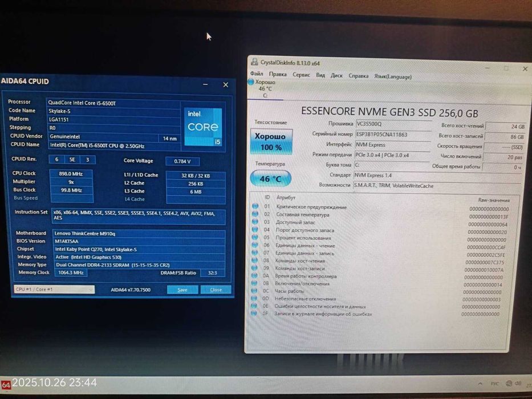Close the CrystalDiskInfo window
Viewport: 532px width, 399px height.
[x=525, y=69]
